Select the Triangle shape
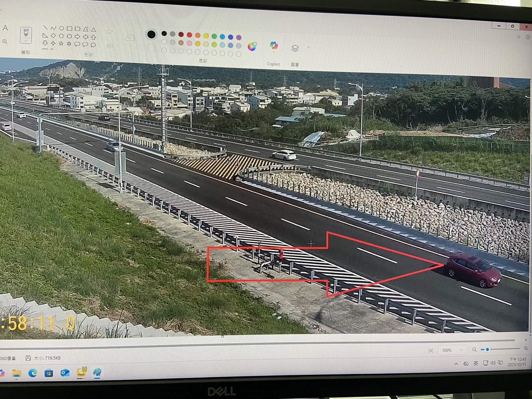The width and height of the screenshot is (532, 399). click(94, 29)
